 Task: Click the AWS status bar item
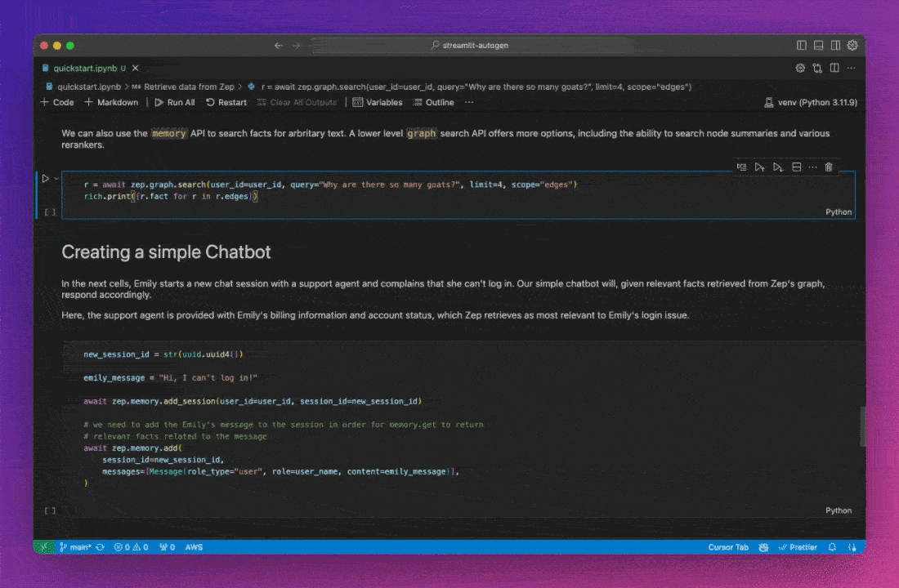194,547
